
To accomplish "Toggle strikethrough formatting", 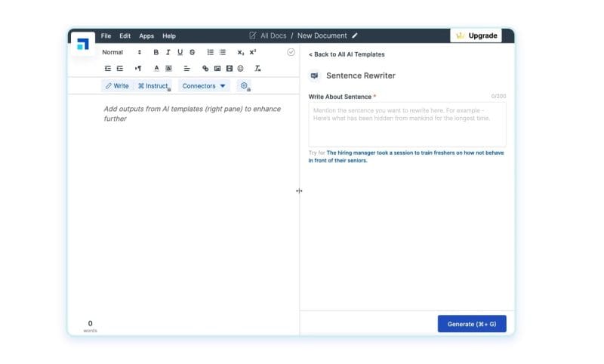I will tap(192, 52).
